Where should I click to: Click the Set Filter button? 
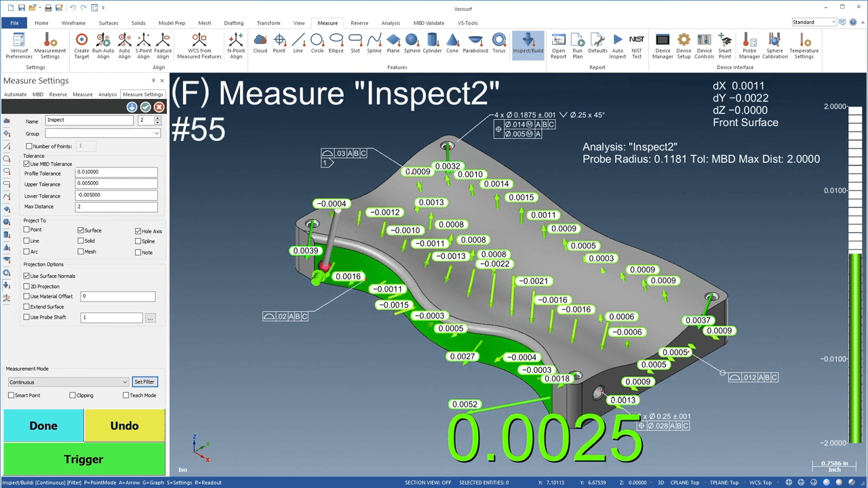tap(144, 382)
